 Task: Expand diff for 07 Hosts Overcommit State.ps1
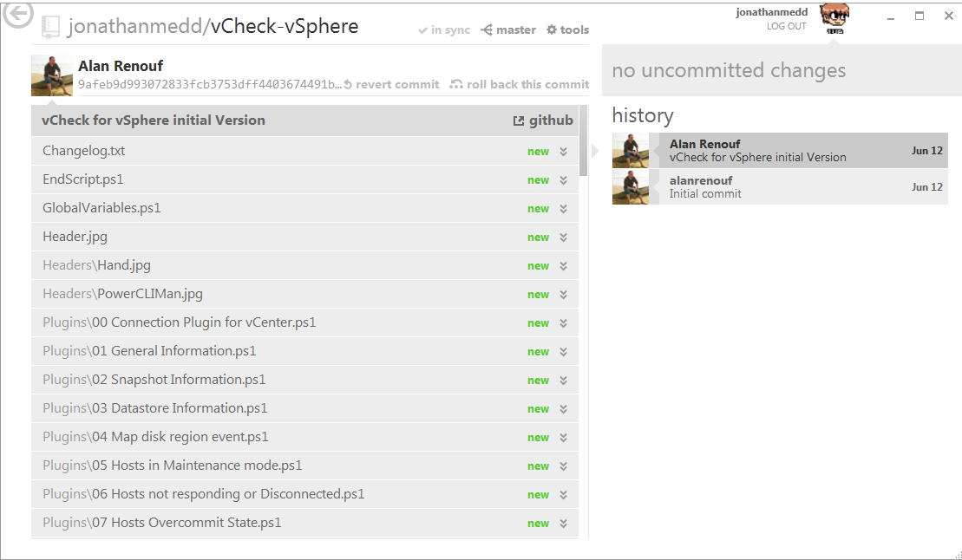click(x=563, y=524)
